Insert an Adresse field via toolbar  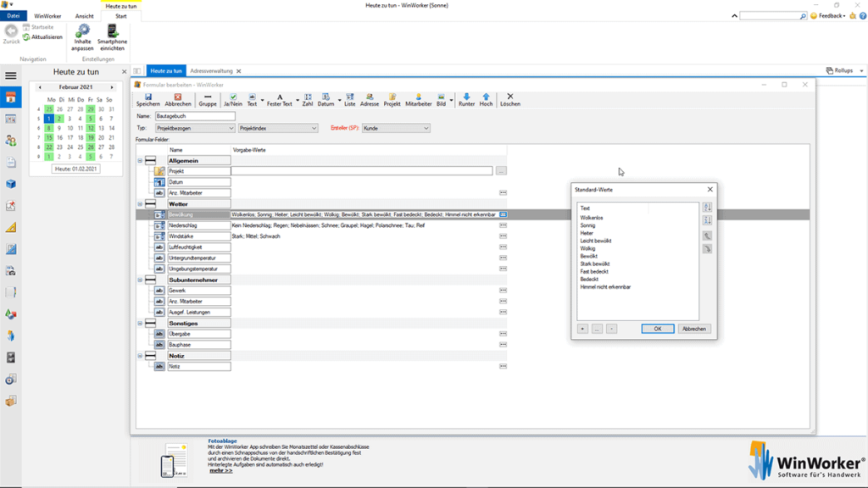pyautogui.click(x=370, y=99)
